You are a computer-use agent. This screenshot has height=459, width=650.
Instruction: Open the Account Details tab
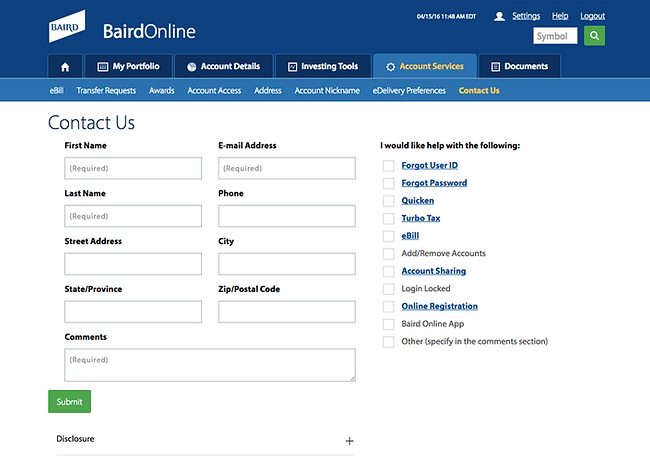tap(224, 66)
